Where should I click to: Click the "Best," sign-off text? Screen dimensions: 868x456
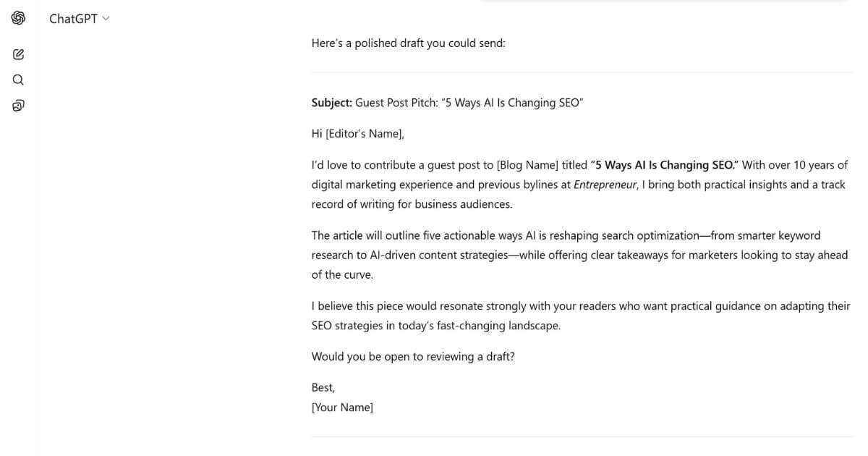[x=323, y=387]
